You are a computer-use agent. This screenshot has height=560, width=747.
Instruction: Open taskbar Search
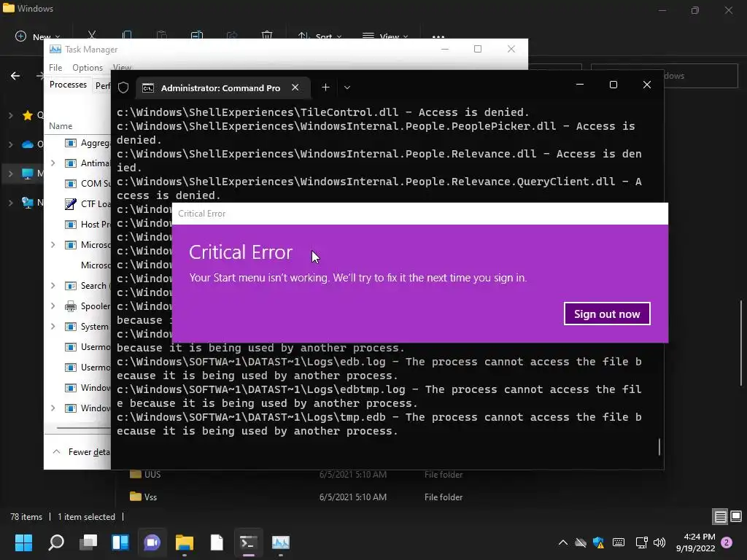click(56, 542)
